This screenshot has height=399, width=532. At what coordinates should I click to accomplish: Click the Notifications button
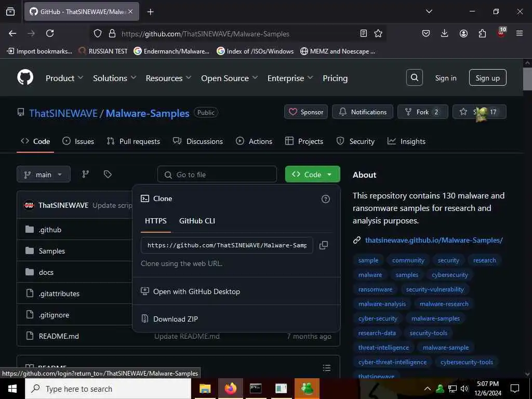point(362,112)
